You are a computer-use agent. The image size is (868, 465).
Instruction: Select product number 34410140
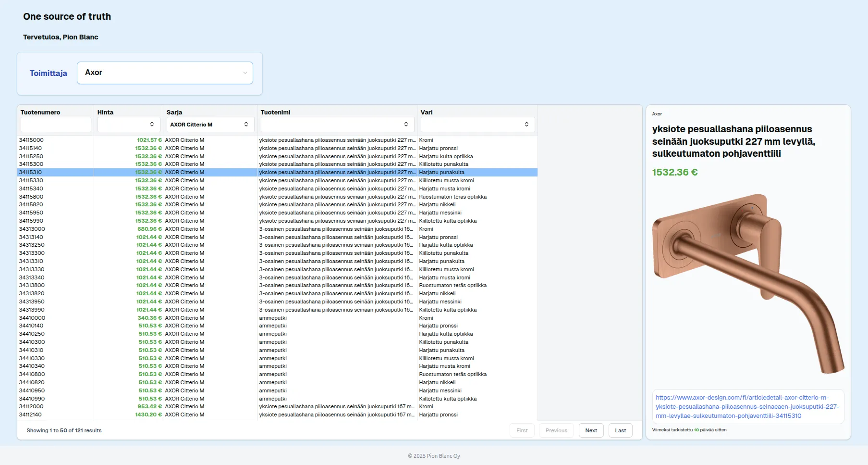(31, 326)
